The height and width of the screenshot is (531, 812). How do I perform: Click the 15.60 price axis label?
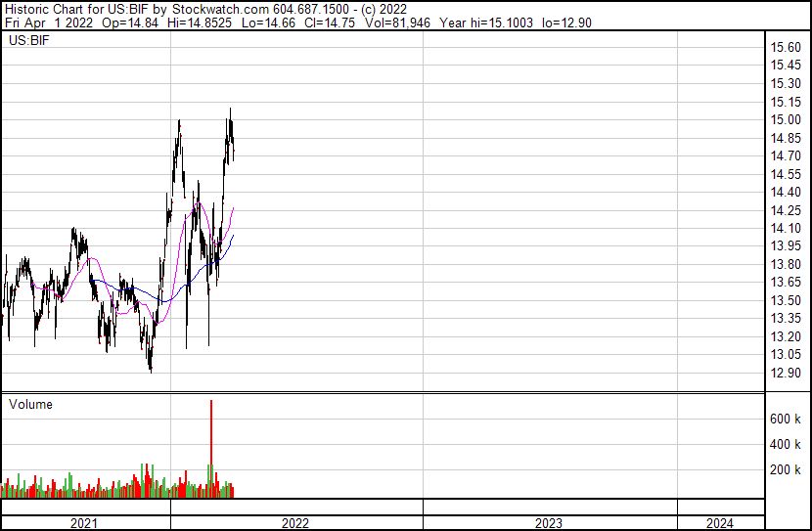tap(786, 48)
